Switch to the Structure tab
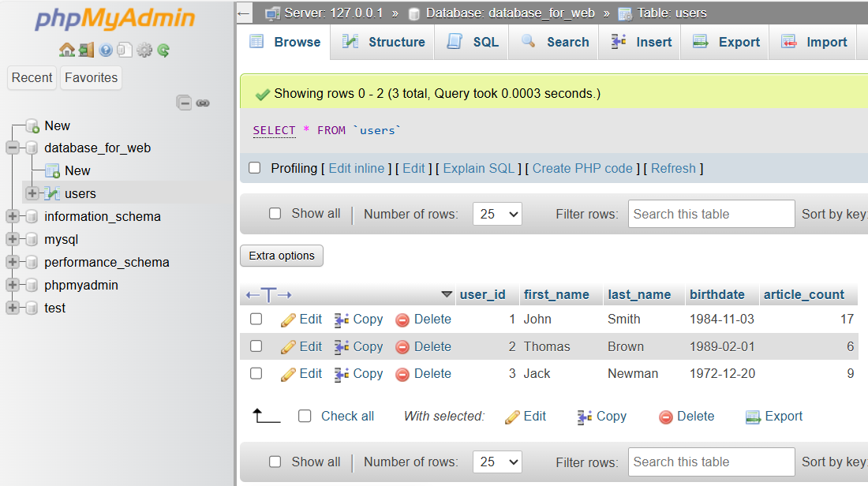 click(383, 43)
